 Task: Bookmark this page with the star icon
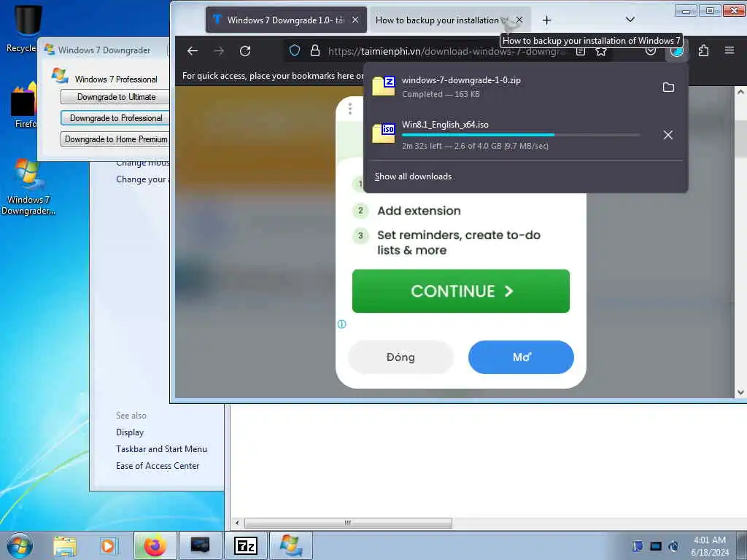point(601,51)
